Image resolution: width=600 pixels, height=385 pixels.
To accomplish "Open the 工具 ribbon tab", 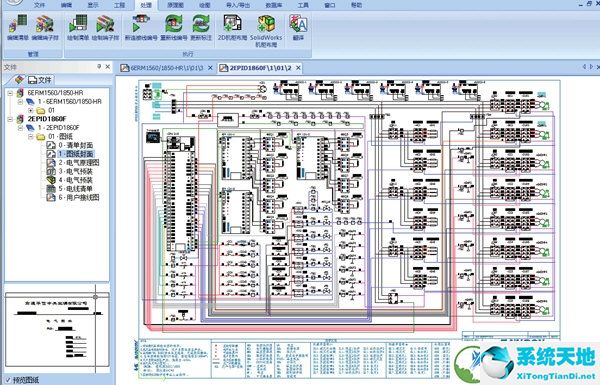I will coord(303,5).
